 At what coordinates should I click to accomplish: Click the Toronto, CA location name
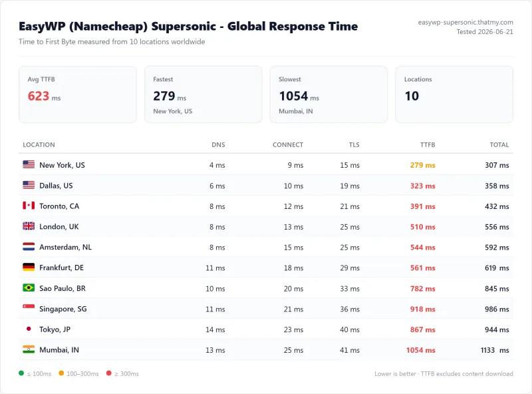[x=59, y=206]
